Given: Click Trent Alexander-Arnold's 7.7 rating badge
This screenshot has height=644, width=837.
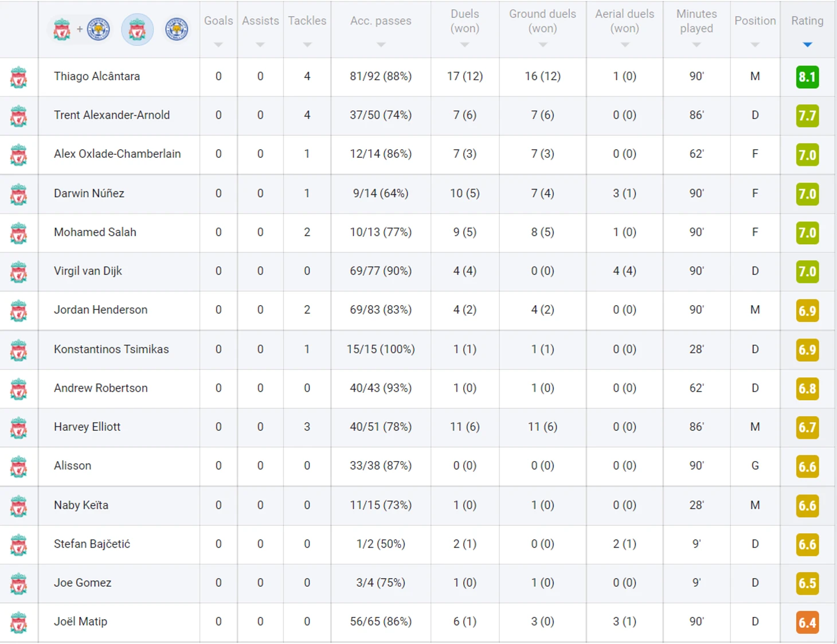Looking at the screenshot, I should pos(807,116).
